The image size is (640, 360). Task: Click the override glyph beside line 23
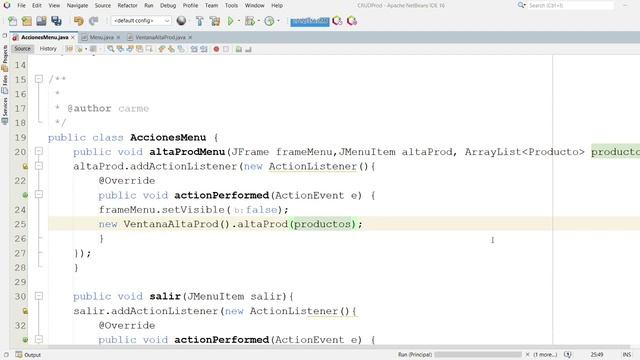click(25, 195)
